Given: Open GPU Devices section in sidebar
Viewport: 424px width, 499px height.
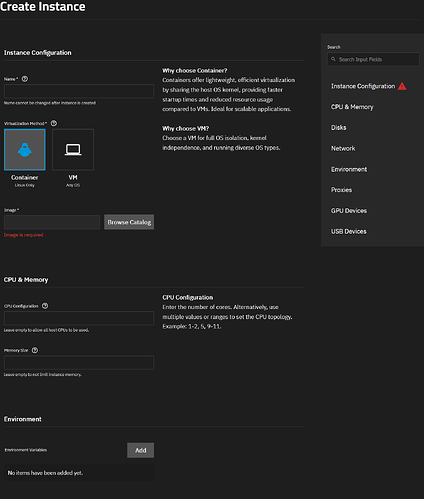Looking at the screenshot, I should click(x=349, y=211).
